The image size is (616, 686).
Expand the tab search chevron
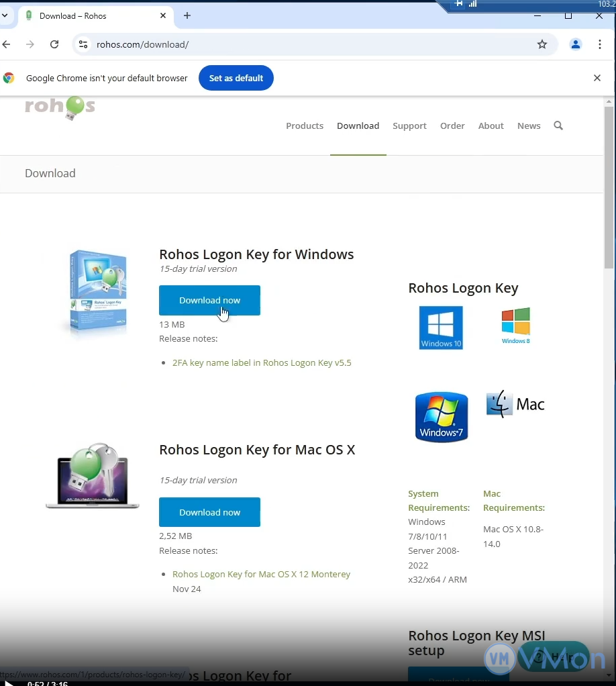[5, 15]
